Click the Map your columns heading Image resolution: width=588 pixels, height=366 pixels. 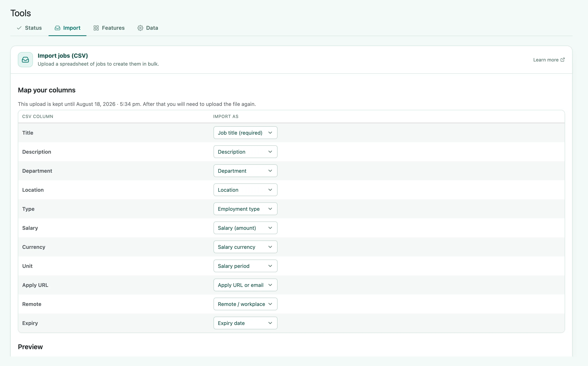click(47, 90)
